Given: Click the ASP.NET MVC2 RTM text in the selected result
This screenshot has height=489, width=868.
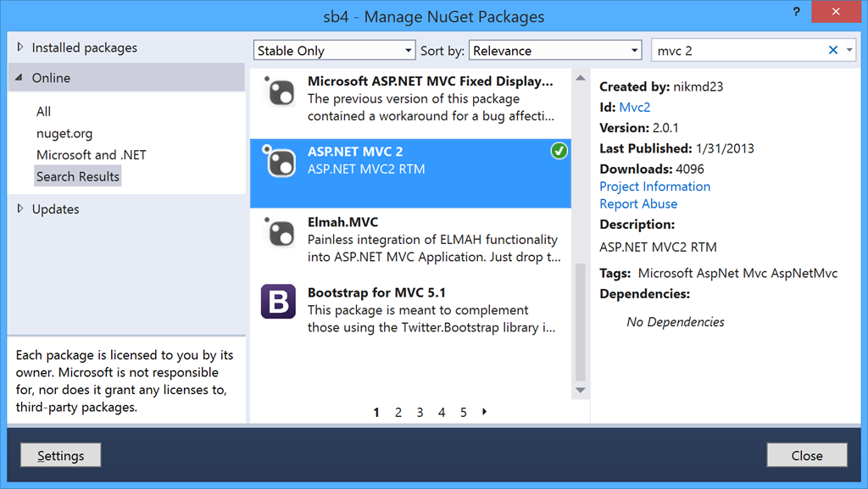Looking at the screenshot, I should [366, 169].
